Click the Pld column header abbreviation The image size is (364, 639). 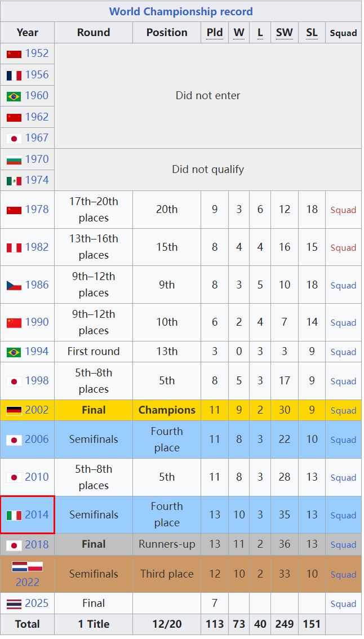coord(215,33)
